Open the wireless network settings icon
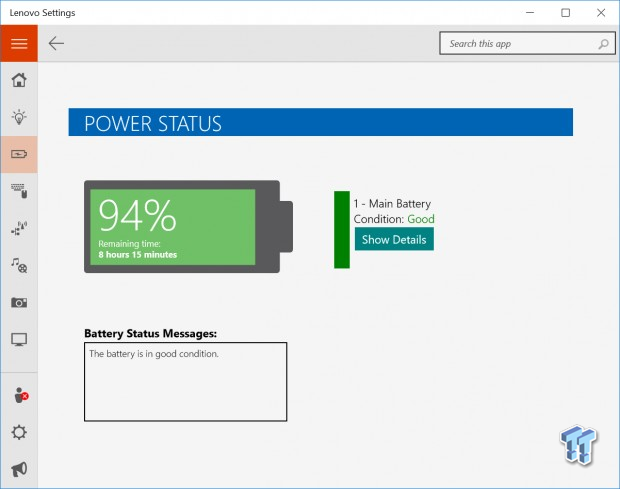This screenshot has width=620, height=489. point(19,228)
